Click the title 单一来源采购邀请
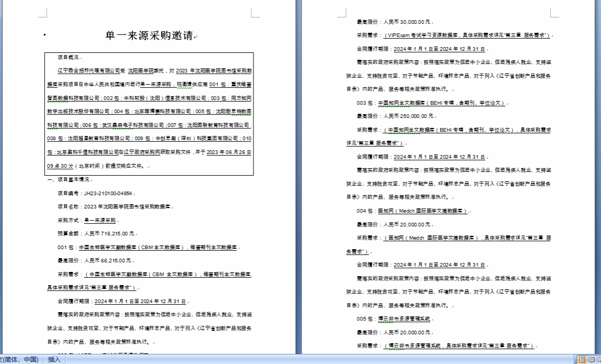Viewport: 601px width, 364px height. point(149,36)
